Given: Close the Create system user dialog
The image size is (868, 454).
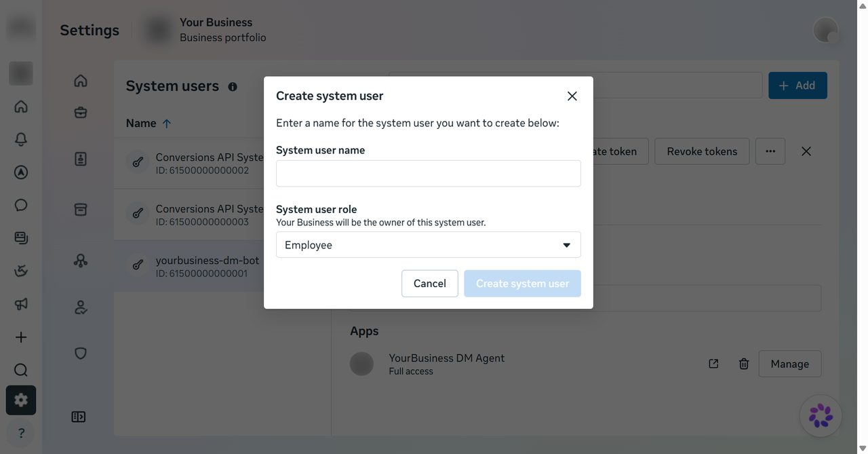Looking at the screenshot, I should (x=572, y=96).
